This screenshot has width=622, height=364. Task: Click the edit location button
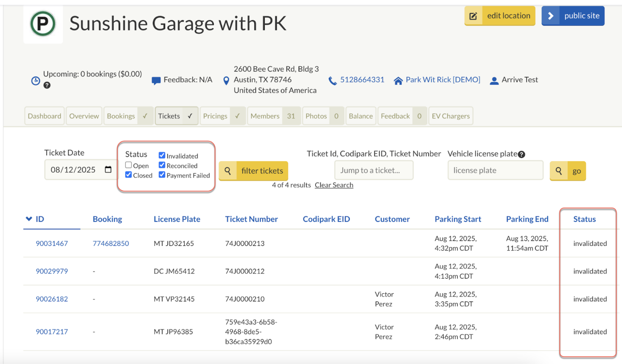coord(500,16)
